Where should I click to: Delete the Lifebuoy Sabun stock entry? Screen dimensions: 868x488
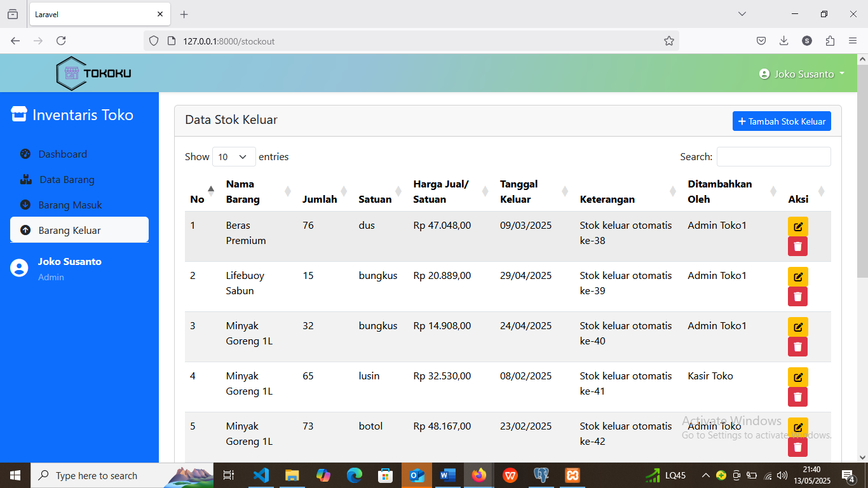click(797, 297)
